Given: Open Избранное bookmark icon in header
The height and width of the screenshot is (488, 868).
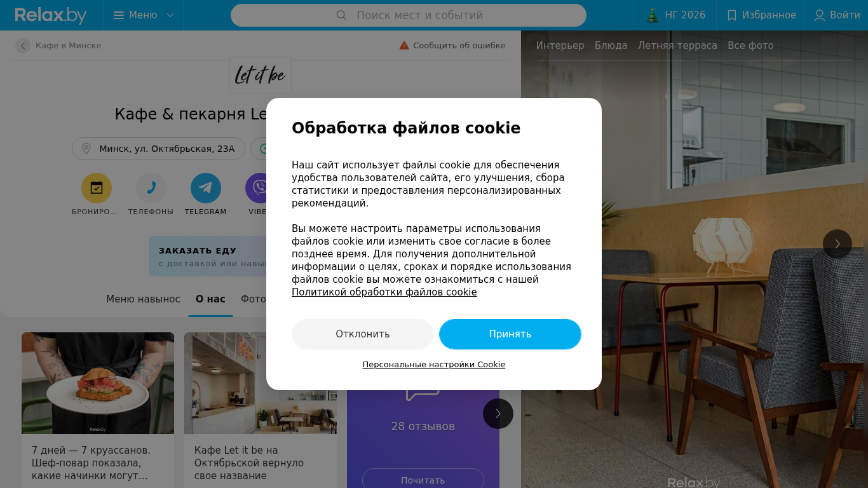Looking at the screenshot, I should click(x=732, y=15).
